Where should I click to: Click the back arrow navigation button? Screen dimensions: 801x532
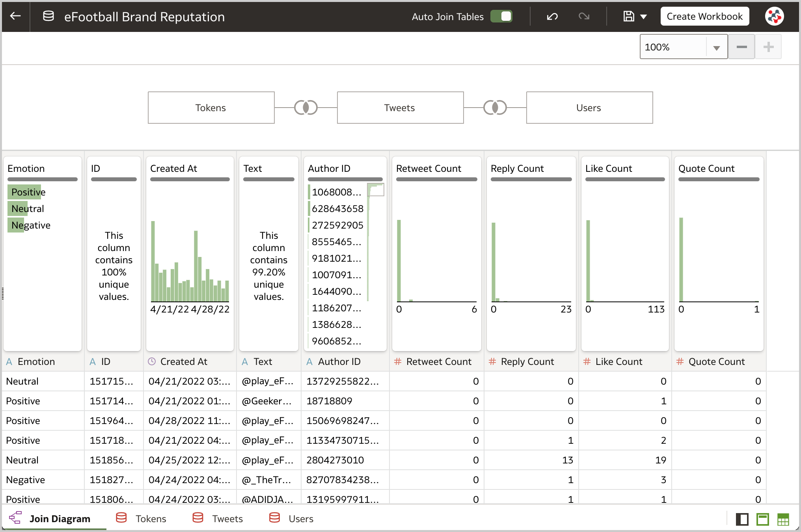[x=17, y=16]
